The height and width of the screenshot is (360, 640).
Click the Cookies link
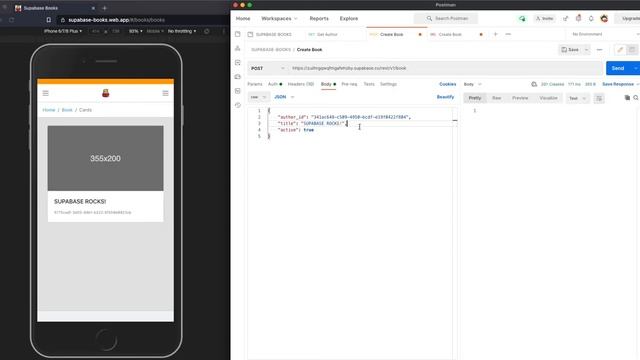tap(447, 84)
